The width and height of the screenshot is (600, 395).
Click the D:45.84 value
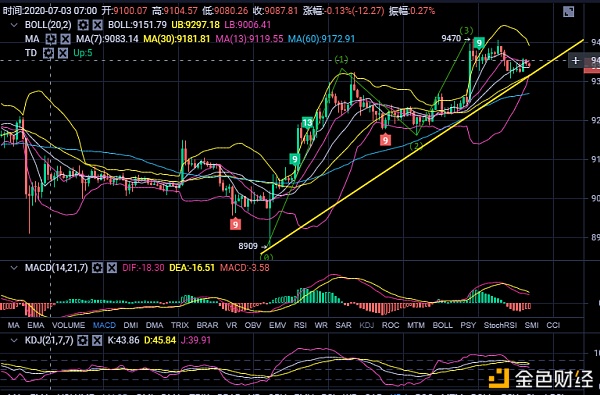pos(160,340)
